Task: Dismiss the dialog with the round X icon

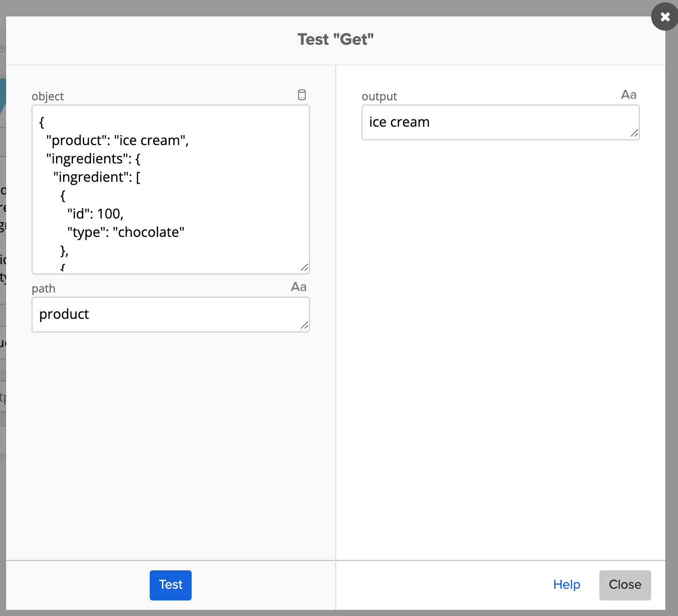Action: tap(664, 16)
